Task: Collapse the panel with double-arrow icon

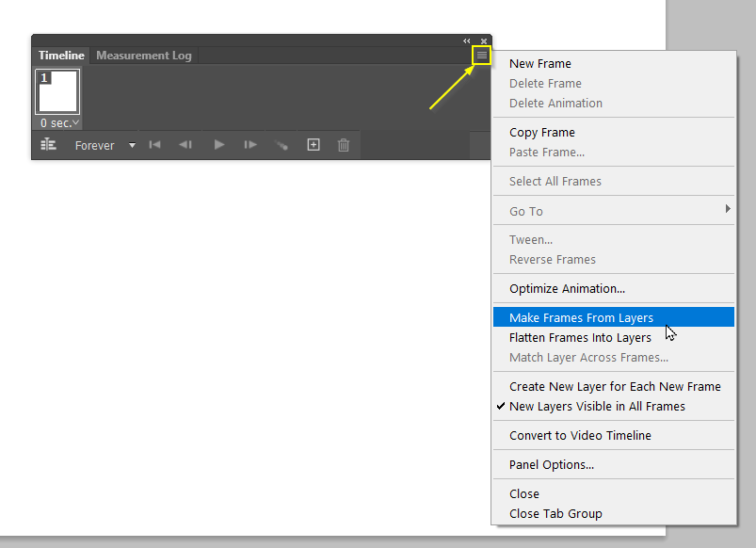Action: (x=467, y=41)
